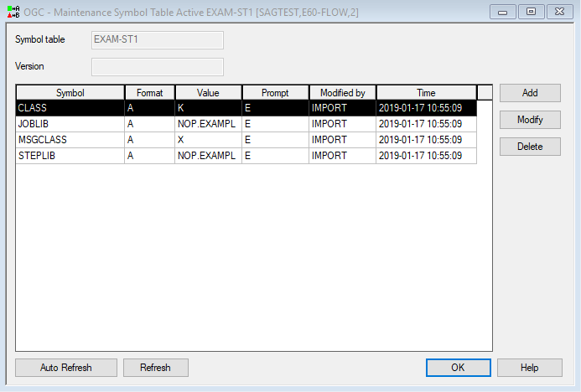Delete the selected symbol entry
The width and height of the screenshot is (581, 392).
click(529, 147)
